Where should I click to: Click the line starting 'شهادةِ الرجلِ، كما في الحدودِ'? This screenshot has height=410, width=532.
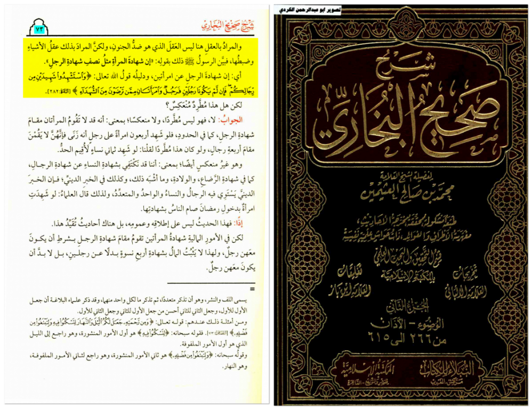click(141, 135)
